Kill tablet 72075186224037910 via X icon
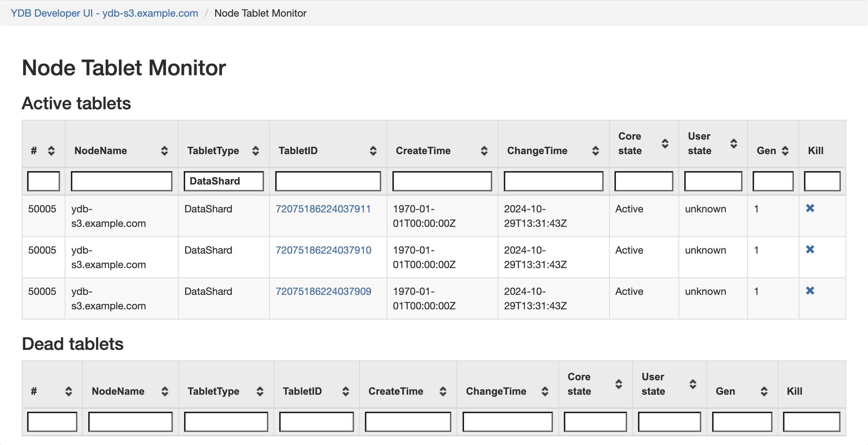 tap(810, 249)
